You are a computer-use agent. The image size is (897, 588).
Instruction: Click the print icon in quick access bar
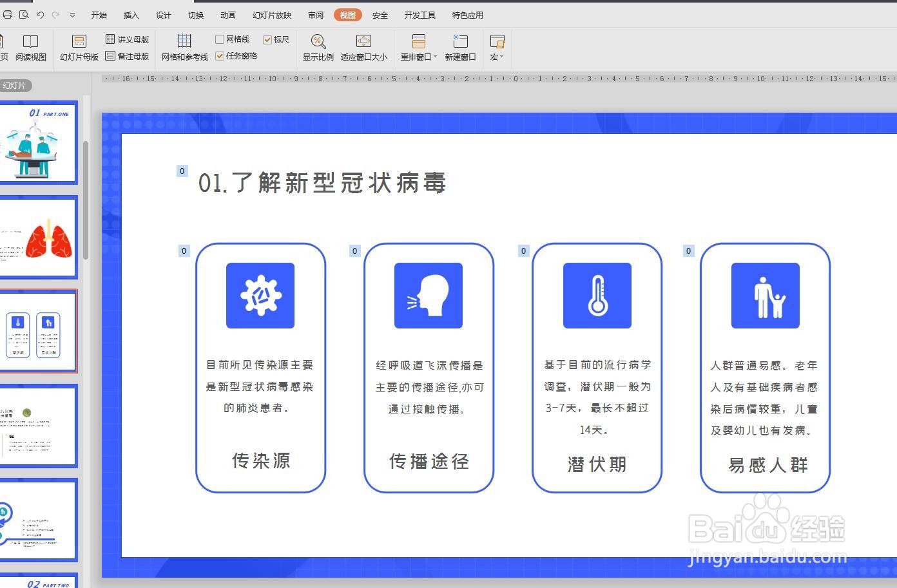[x=7, y=15]
